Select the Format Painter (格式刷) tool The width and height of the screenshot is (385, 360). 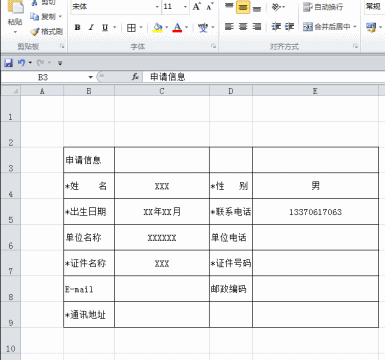pos(46,31)
